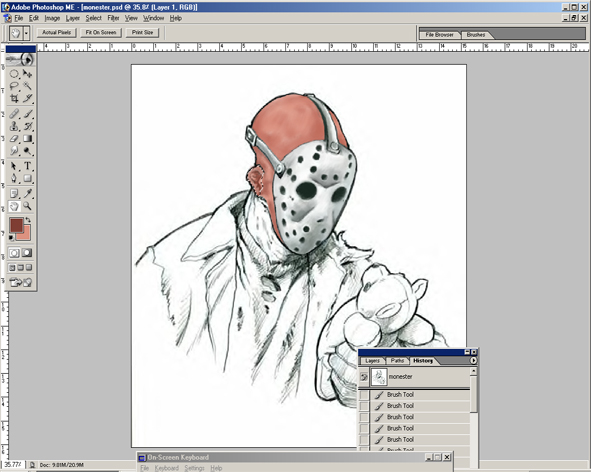
Task: Select the Zoom magnifier tool
Action: click(28, 206)
